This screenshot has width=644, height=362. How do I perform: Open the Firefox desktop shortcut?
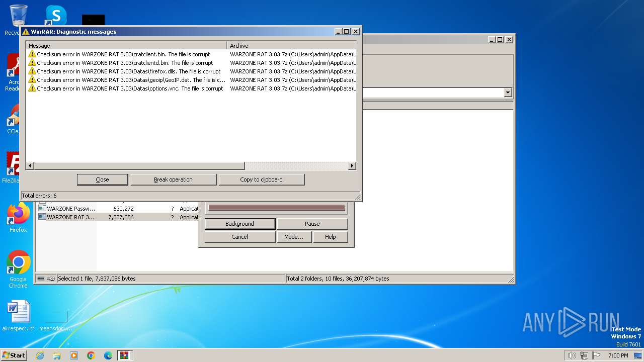(18, 218)
